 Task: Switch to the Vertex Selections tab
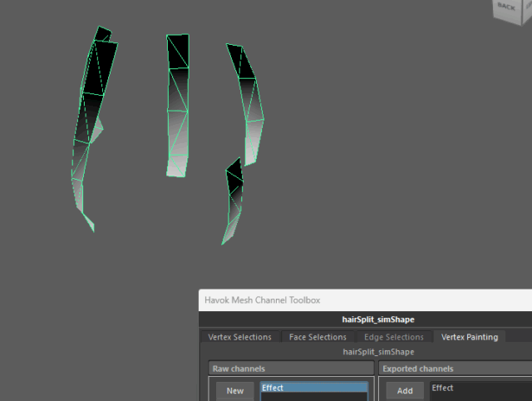point(239,337)
